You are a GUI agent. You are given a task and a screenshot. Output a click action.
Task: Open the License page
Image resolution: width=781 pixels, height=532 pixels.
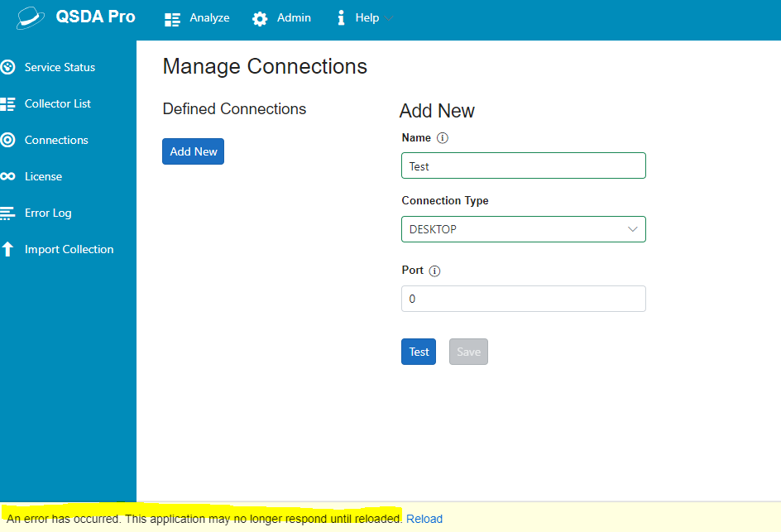(x=43, y=176)
